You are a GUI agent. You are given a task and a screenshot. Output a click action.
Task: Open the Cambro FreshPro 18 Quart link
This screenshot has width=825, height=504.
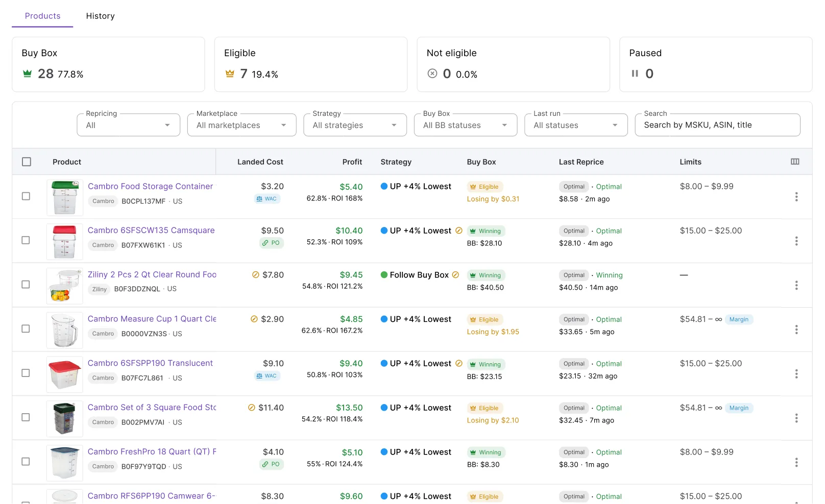tap(152, 452)
